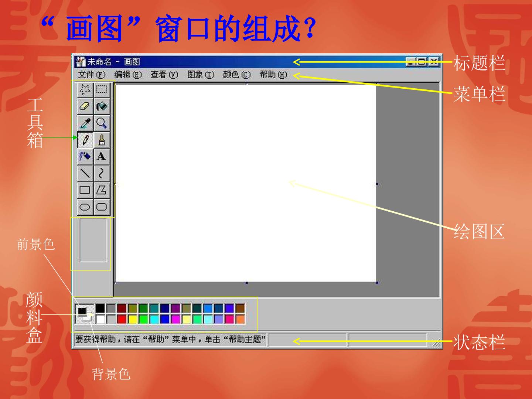Click the Paint app icon in title bar
The image size is (532, 399).
pyautogui.click(x=81, y=61)
